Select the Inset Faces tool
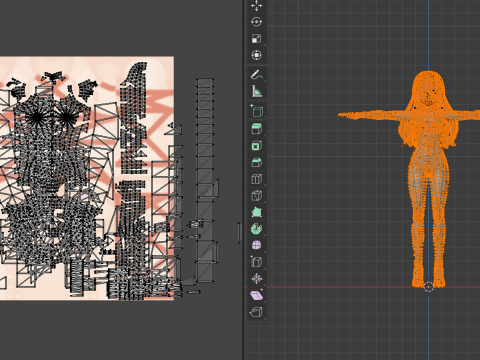The width and height of the screenshot is (480, 360). pos(256,146)
